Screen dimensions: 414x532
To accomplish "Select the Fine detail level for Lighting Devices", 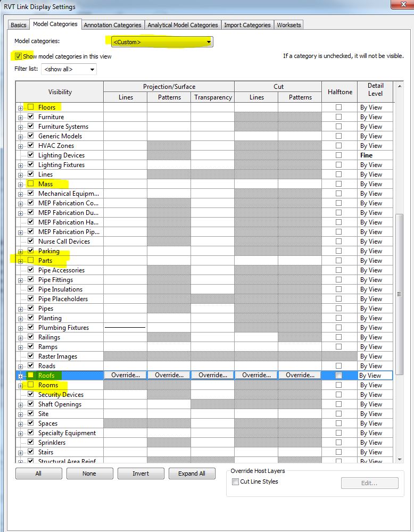I will [x=375, y=155].
